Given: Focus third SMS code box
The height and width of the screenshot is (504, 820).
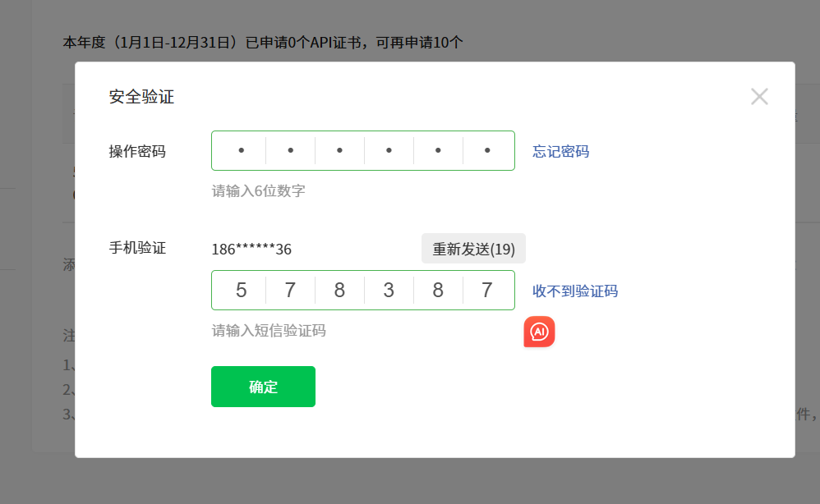Looking at the screenshot, I should tap(339, 291).
